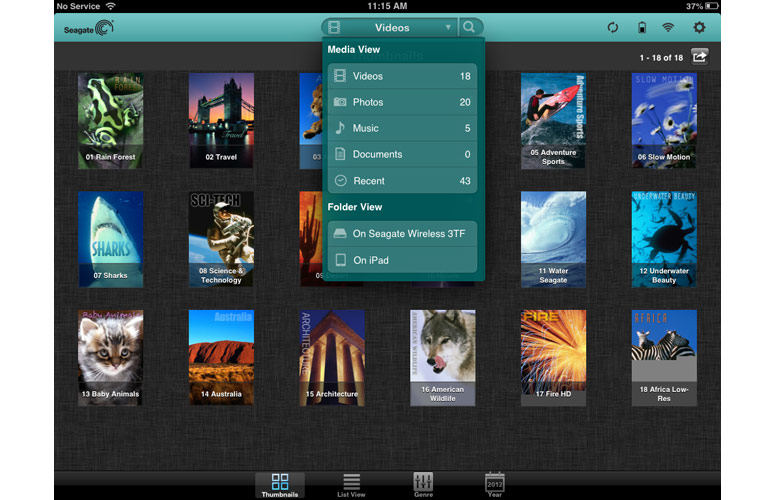Image resolution: width=775 pixels, height=500 pixels.
Task: Sort by Genre tab
Action: pyautogui.click(x=423, y=485)
